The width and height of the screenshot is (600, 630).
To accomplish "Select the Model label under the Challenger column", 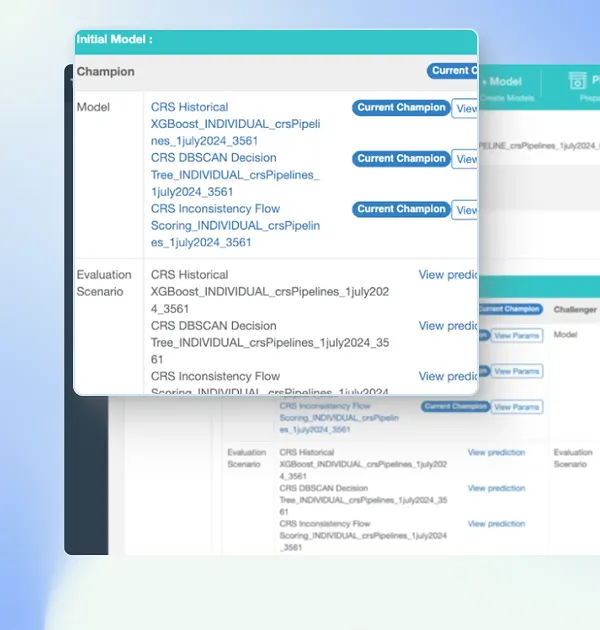I will point(565,335).
